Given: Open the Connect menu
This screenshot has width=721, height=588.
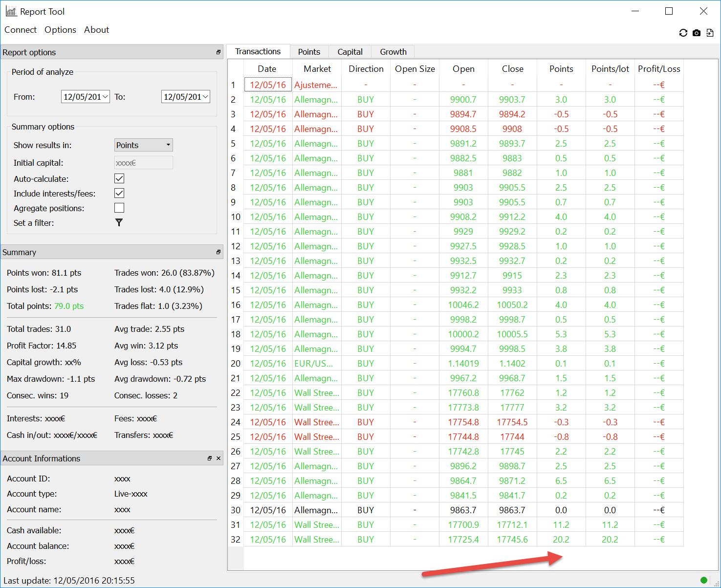Looking at the screenshot, I should tap(21, 30).
